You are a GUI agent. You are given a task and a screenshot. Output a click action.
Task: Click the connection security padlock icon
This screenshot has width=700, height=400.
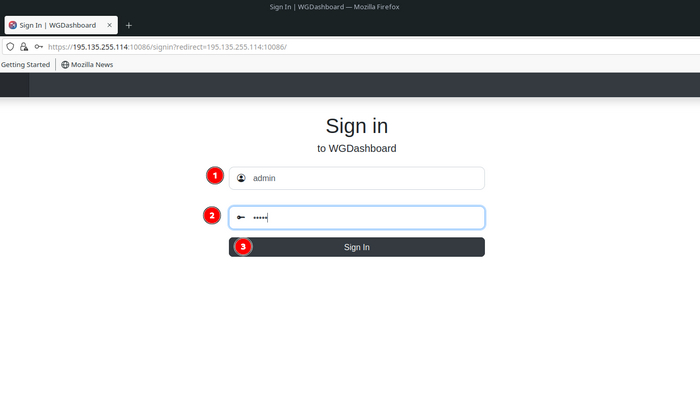[24, 47]
